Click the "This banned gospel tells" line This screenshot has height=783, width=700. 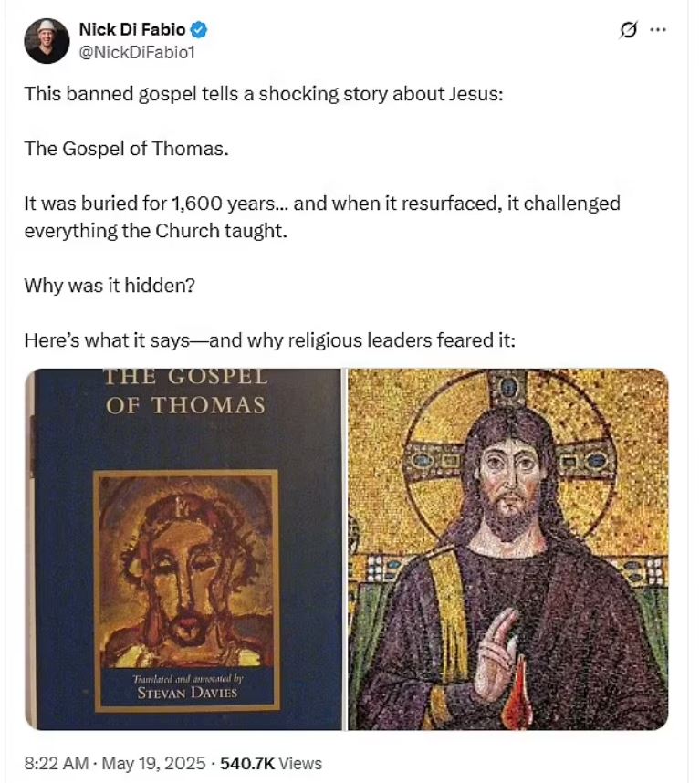pyautogui.click(x=264, y=94)
